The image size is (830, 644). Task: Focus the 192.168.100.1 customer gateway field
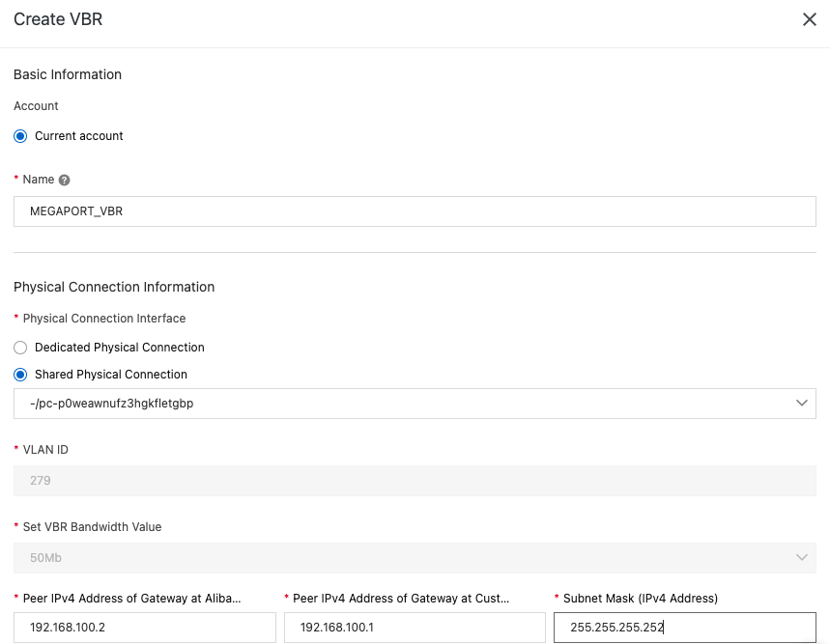pos(415,628)
